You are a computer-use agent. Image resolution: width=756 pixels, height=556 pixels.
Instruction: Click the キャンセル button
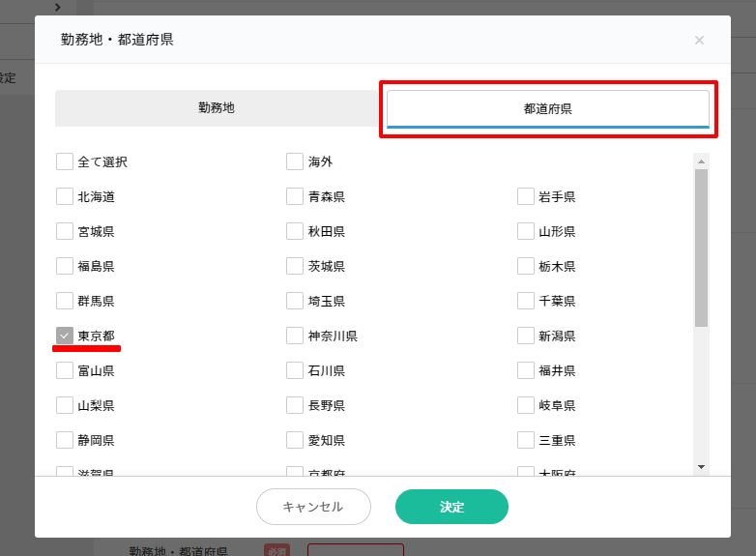coord(313,507)
